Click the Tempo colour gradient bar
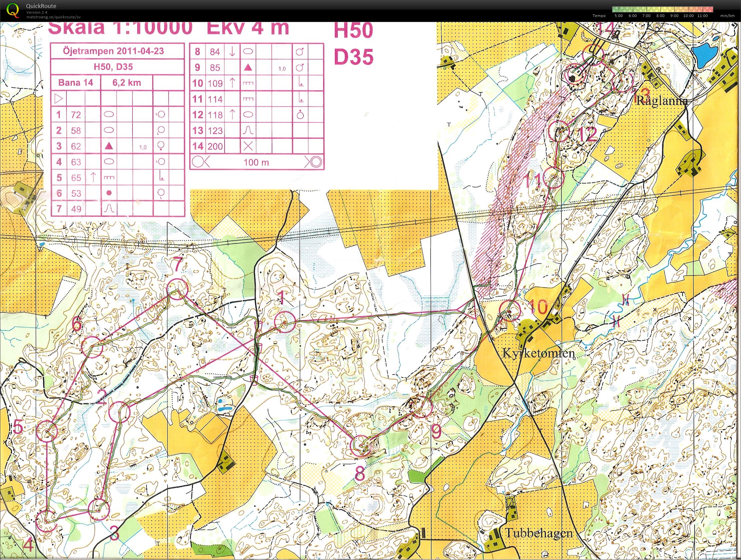The width and height of the screenshot is (741, 560). pos(662,9)
